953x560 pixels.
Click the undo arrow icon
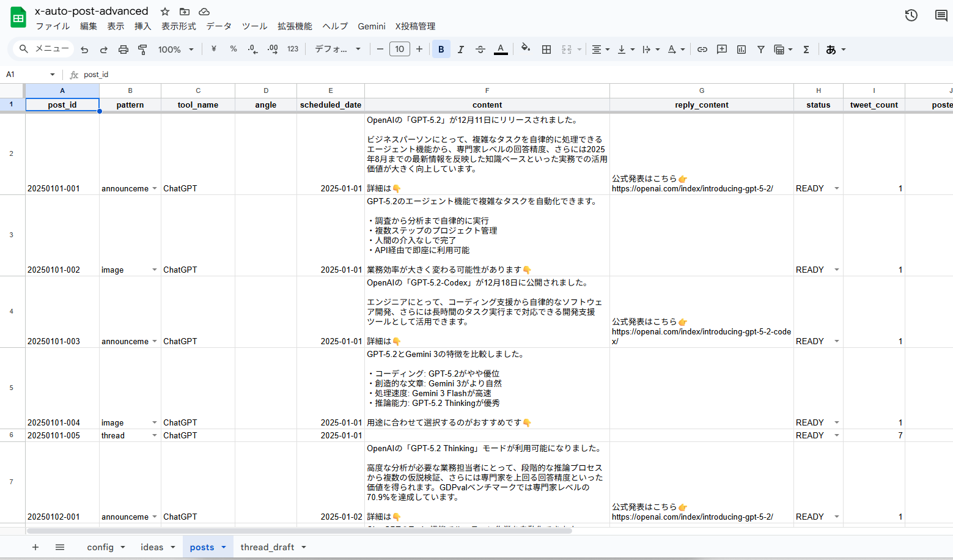tap(84, 50)
